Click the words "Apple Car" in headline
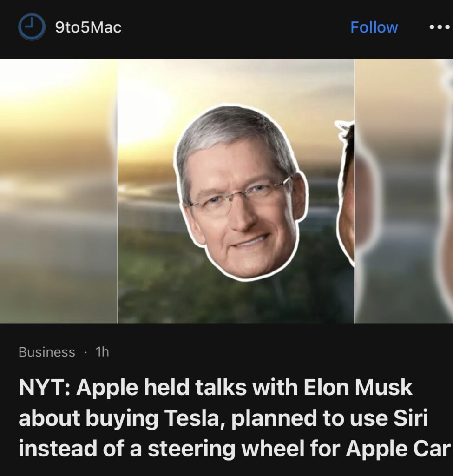This screenshot has height=476, width=453. pos(398,449)
